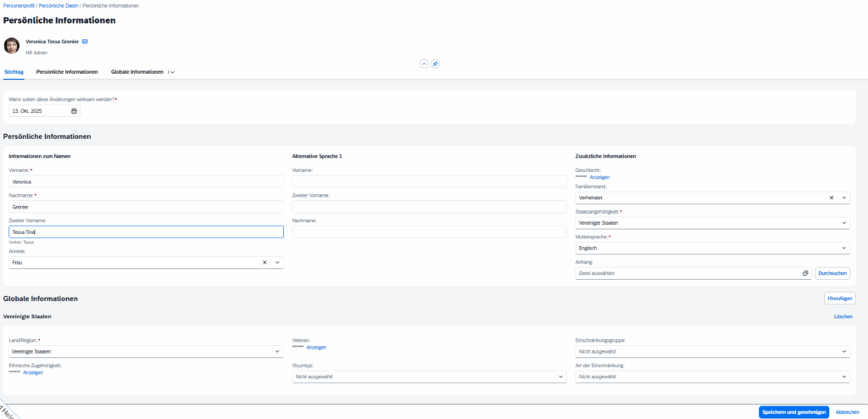This screenshot has height=419, width=868.
Task: Open the Einschränkungsgruppe dropdown
Action: click(843, 351)
